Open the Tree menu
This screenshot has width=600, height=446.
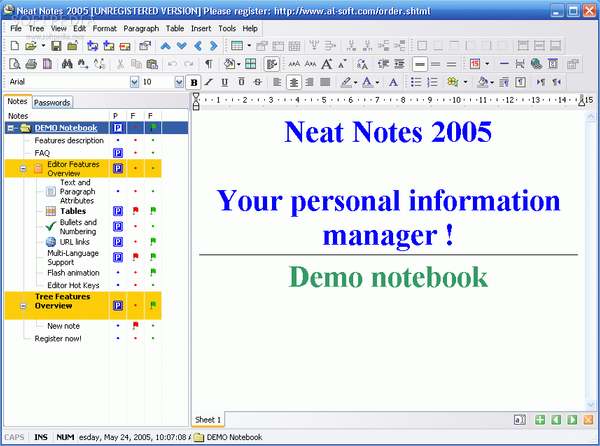(x=36, y=29)
